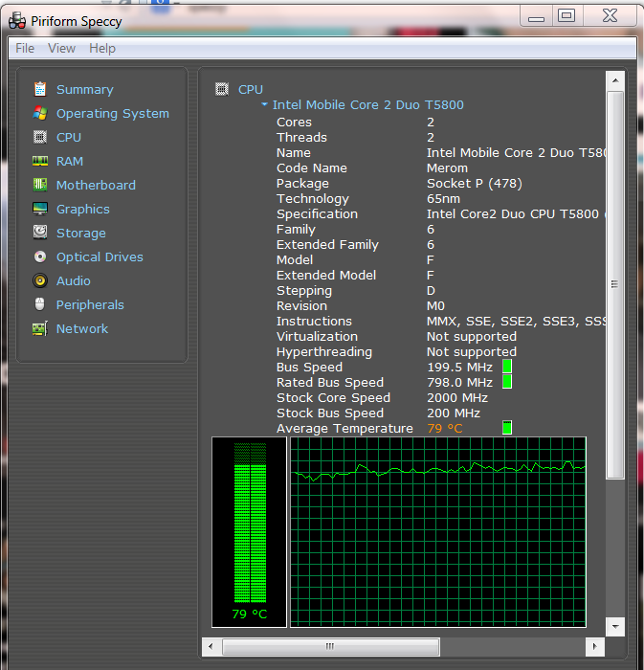Open the Summary section

click(85, 90)
